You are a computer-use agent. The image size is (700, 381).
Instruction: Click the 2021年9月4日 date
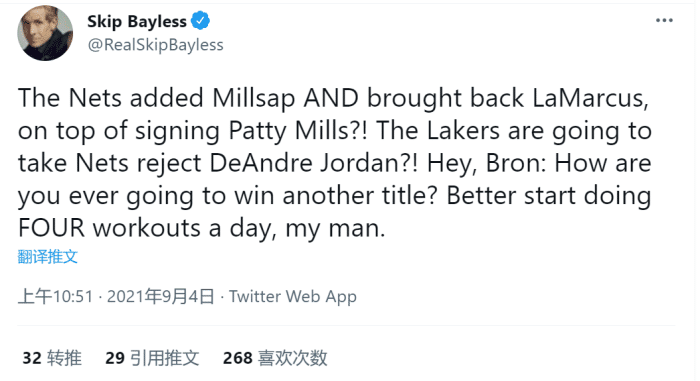(x=161, y=297)
